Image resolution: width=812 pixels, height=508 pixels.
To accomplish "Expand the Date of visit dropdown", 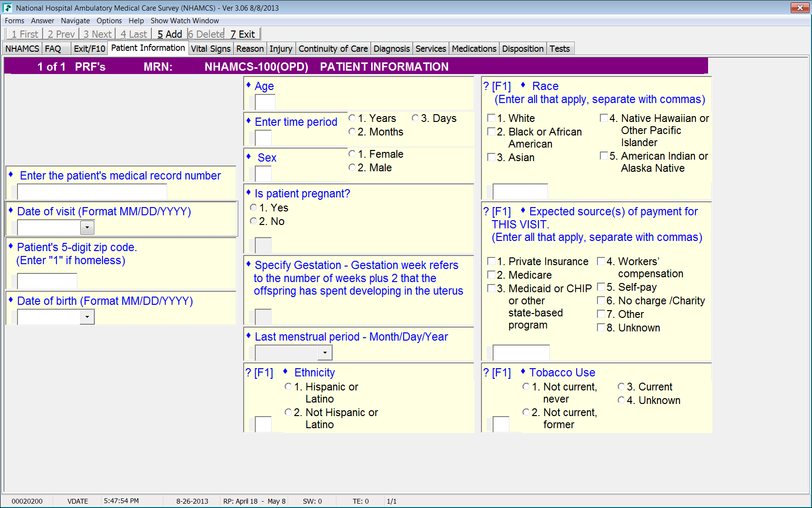I will [x=87, y=227].
